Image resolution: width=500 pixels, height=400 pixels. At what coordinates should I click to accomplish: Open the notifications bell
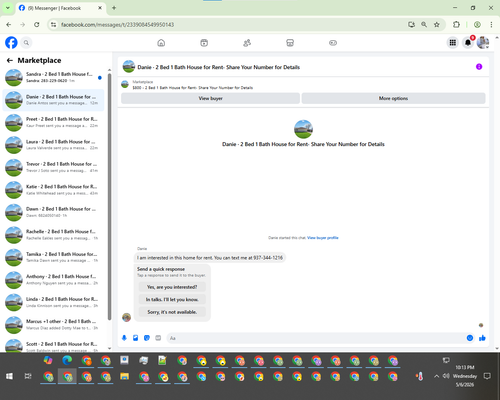click(468, 43)
